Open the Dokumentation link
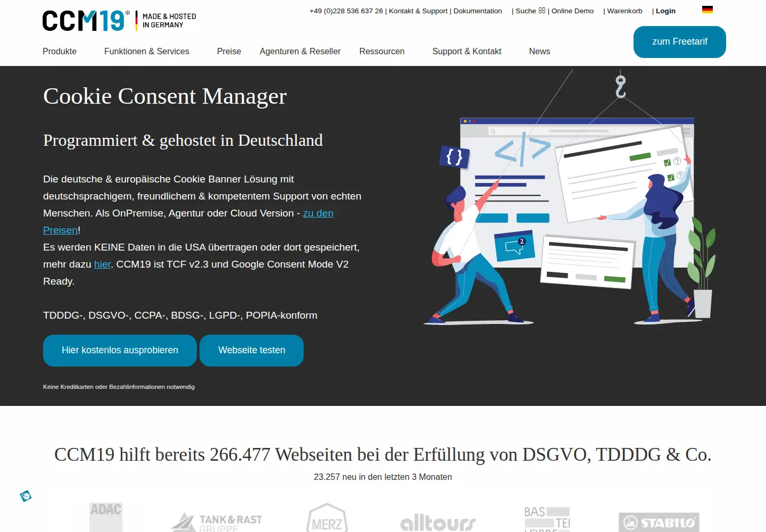Viewport: 766px width, 532px height. click(478, 11)
